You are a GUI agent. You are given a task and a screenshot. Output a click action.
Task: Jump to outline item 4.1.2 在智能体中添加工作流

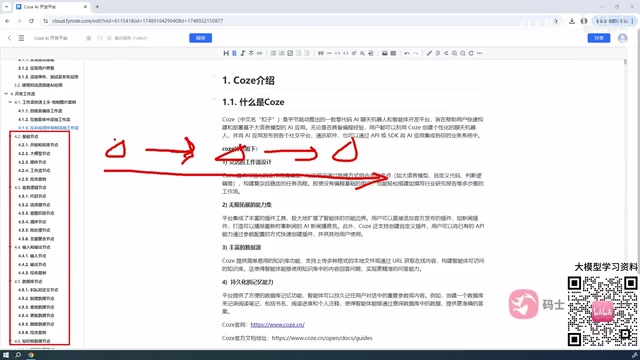[44, 119]
